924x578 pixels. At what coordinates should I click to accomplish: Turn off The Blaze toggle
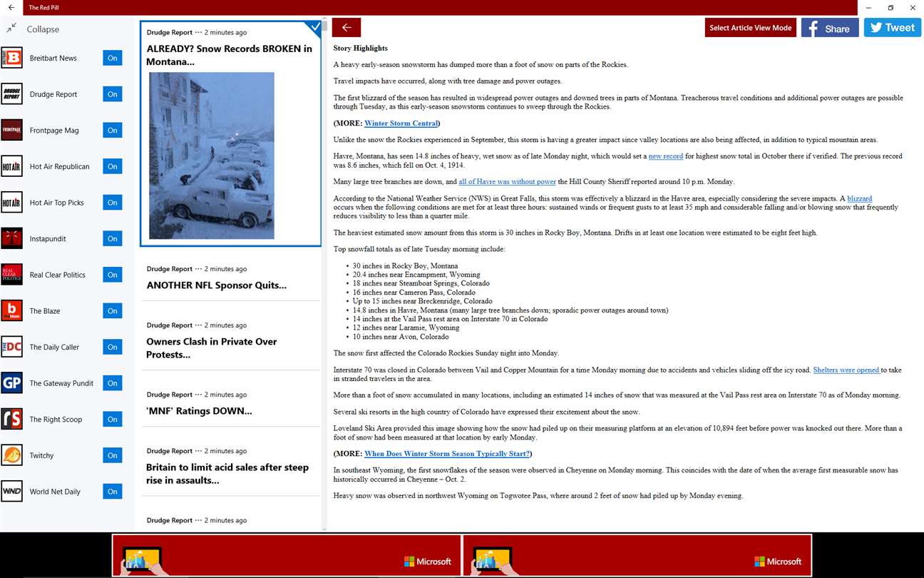click(113, 311)
